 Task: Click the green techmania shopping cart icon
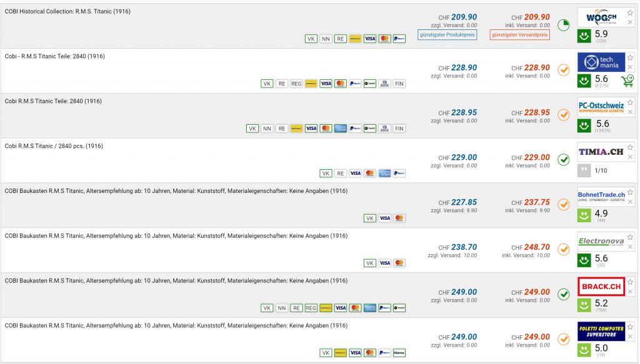pyautogui.click(x=627, y=81)
